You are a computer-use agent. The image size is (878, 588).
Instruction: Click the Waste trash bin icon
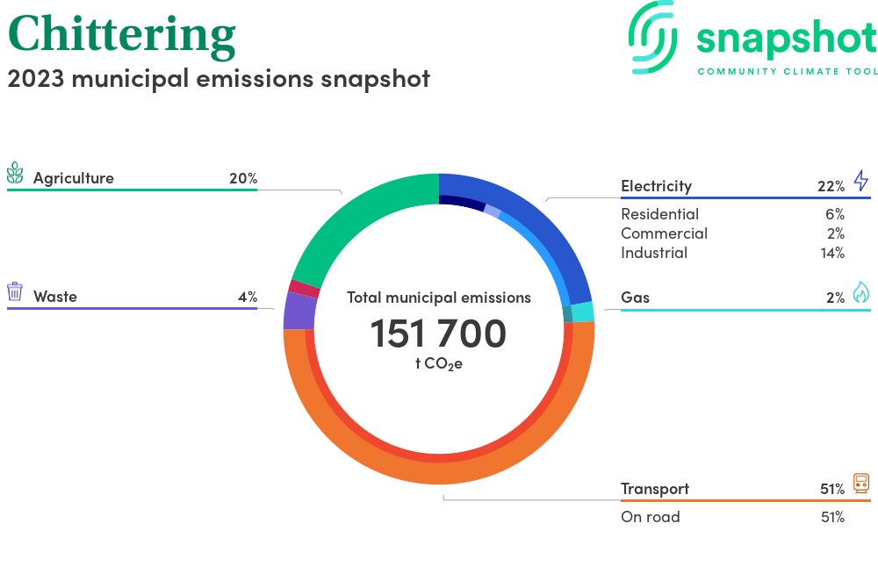[x=15, y=291]
